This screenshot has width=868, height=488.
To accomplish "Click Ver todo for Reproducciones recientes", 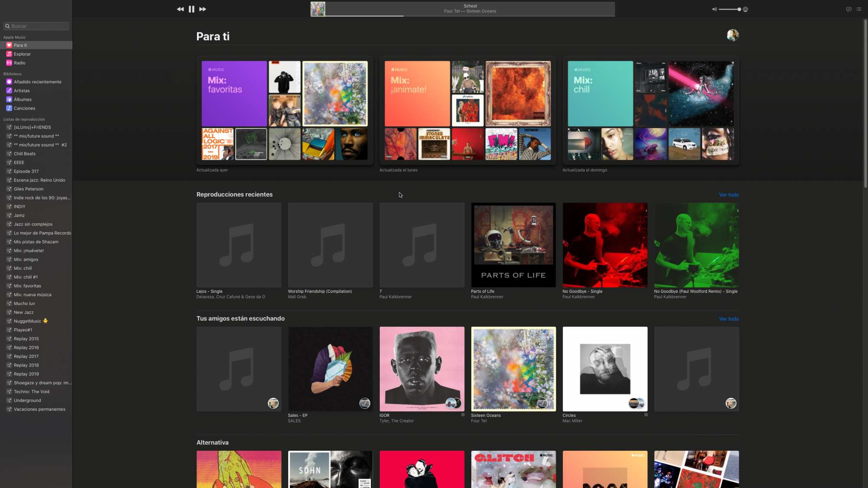I will pos(729,195).
